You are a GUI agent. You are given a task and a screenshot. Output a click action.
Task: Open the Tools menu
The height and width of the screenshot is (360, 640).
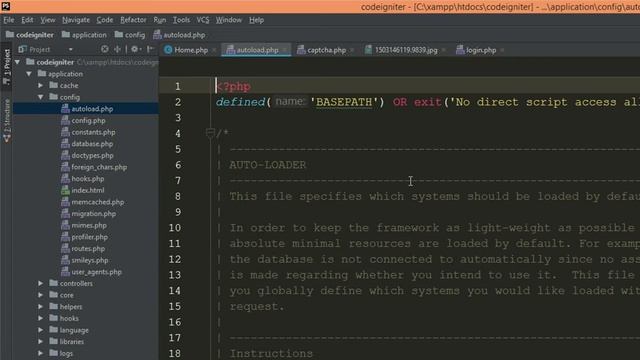181,20
